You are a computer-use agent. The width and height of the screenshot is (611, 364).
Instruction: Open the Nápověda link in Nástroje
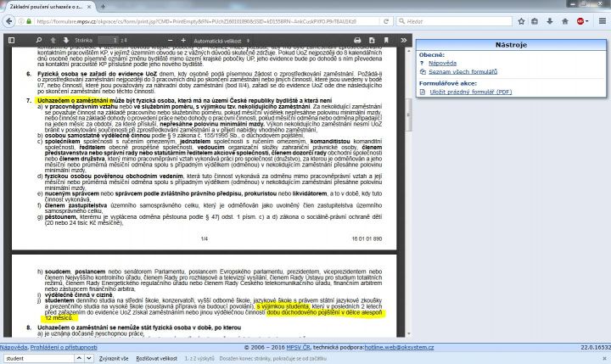pos(442,63)
